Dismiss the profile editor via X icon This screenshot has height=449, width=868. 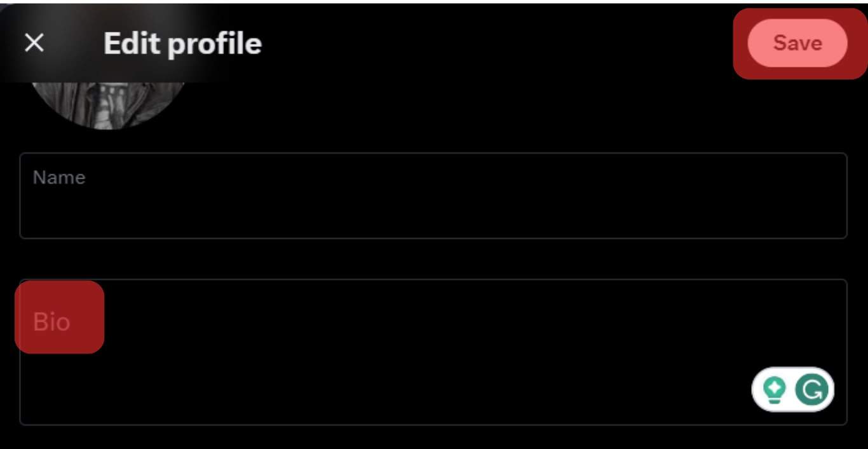[34, 43]
